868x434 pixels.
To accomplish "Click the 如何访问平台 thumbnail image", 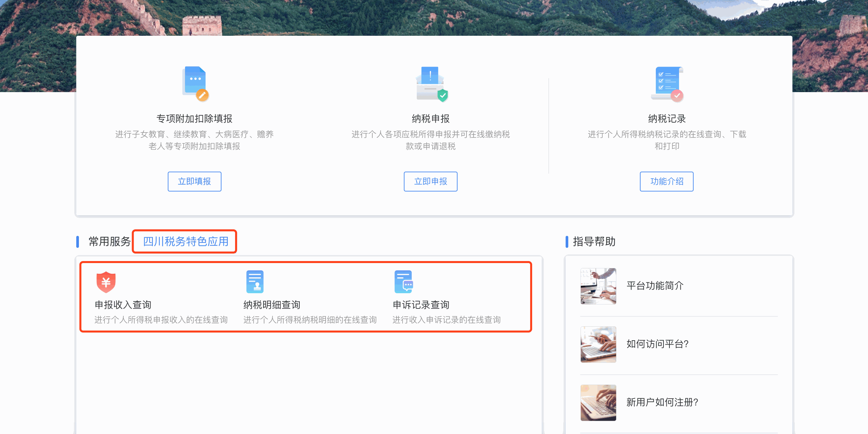I will point(598,344).
